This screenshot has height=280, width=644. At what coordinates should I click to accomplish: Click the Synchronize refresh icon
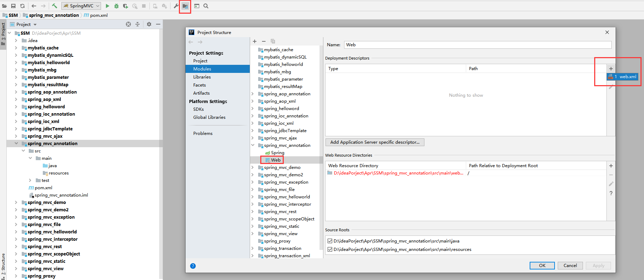[x=22, y=6]
